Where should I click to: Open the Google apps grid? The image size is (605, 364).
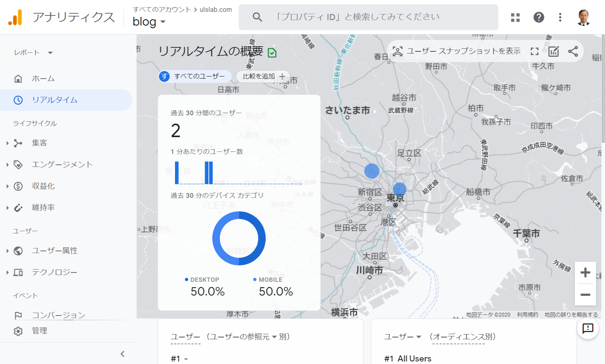(515, 17)
